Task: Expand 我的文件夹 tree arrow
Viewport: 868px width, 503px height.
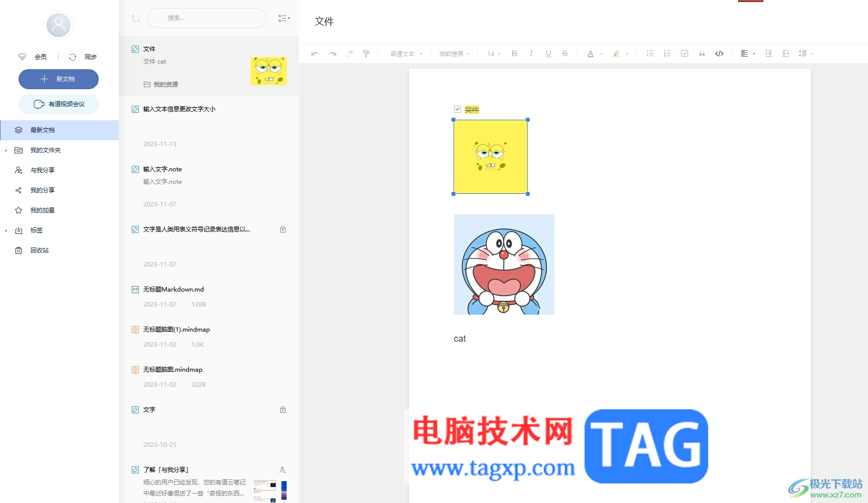Action: [6, 150]
